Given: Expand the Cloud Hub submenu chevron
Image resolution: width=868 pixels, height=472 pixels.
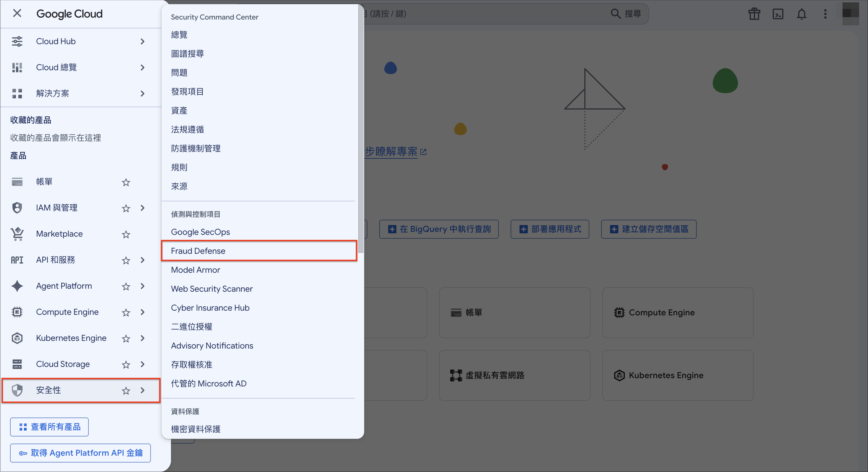Looking at the screenshot, I should [143, 41].
